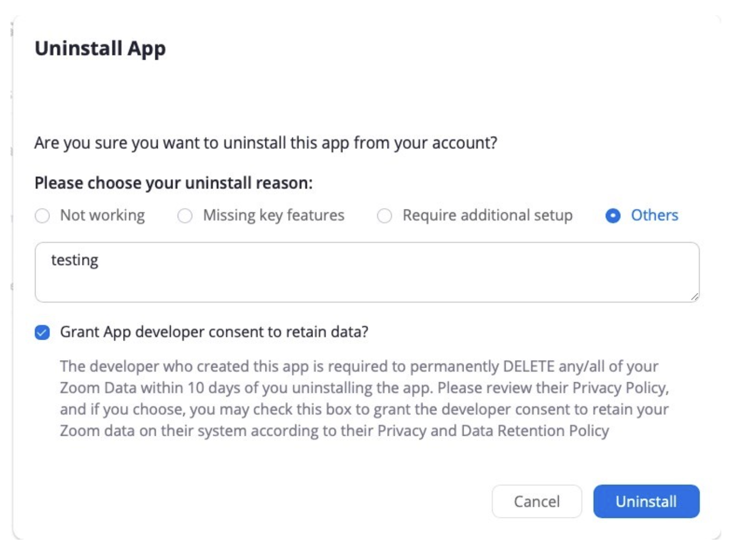Image resolution: width=742 pixels, height=560 pixels.
Task: Click the word 'testing' in the reason box
Action: coord(75,260)
